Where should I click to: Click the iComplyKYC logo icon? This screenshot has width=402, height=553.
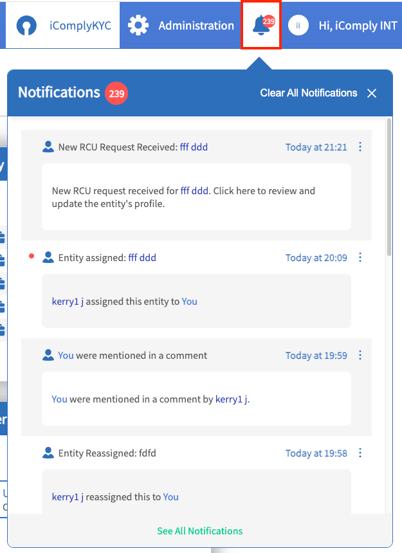(26, 25)
